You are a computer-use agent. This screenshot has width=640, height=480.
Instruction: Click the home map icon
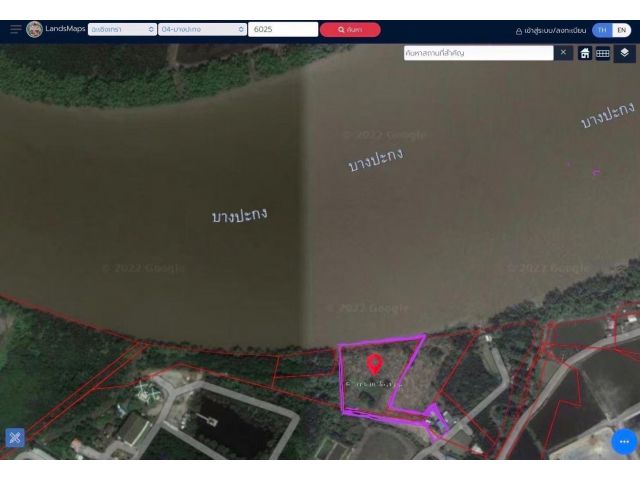[585, 53]
